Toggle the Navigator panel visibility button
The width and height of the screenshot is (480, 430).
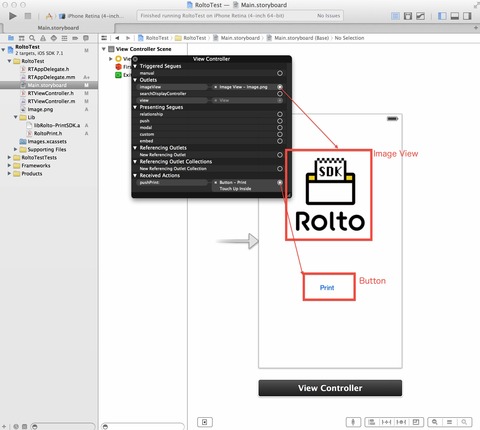click(442, 16)
